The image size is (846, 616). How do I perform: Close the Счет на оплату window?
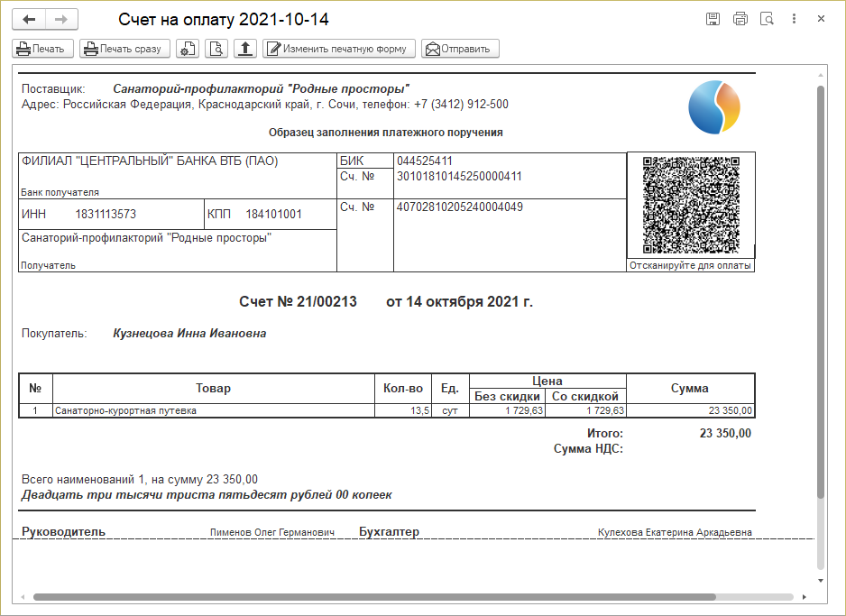coord(821,19)
